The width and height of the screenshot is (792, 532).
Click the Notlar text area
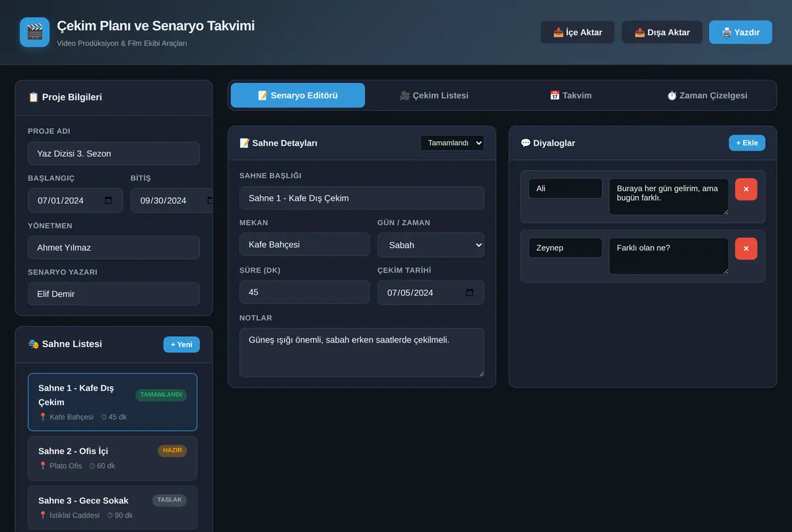[x=362, y=352]
